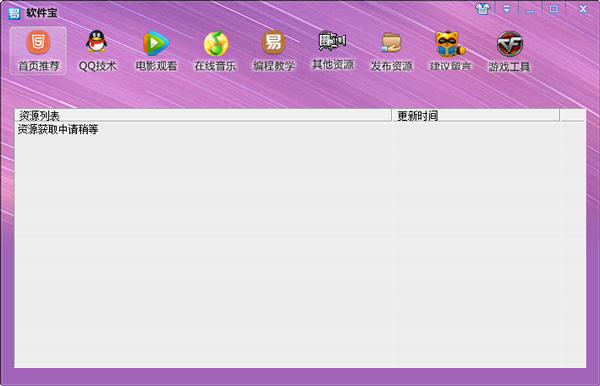The height and width of the screenshot is (386, 600).
Task: Open 电影观看 movie viewing section
Action: [156, 50]
